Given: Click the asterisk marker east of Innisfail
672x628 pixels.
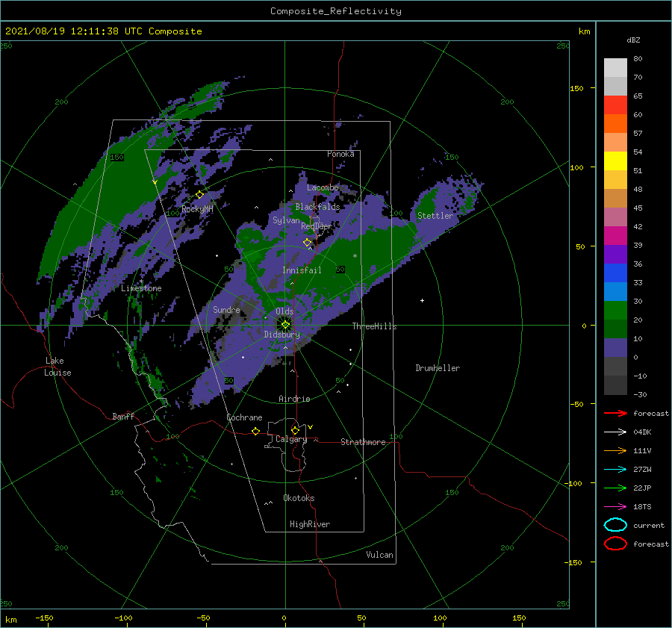Looking at the screenshot, I should [355, 256].
